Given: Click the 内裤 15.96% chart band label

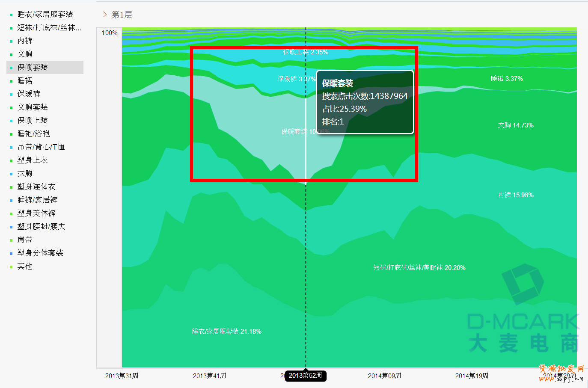Looking at the screenshot, I should point(516,195).
